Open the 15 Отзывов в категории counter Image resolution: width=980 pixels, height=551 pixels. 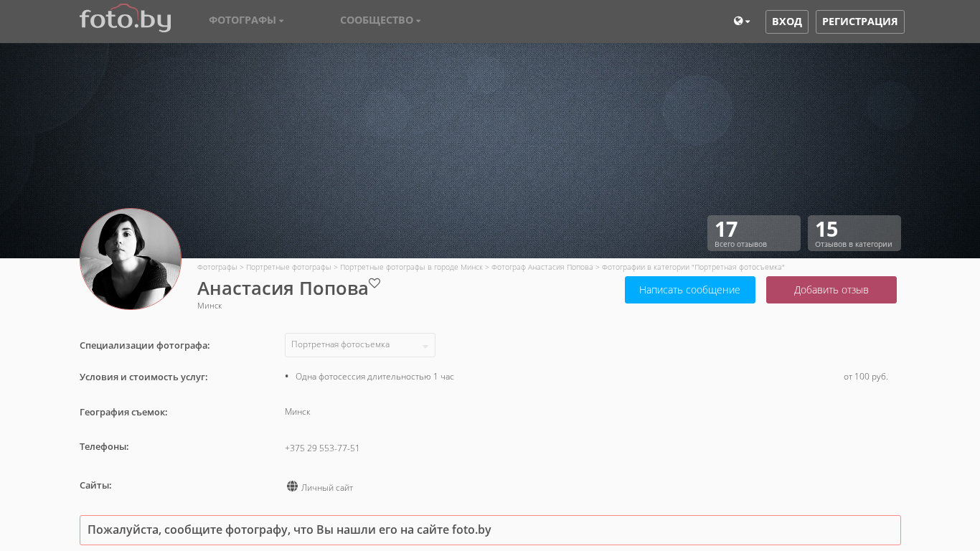tap(854, 233)
